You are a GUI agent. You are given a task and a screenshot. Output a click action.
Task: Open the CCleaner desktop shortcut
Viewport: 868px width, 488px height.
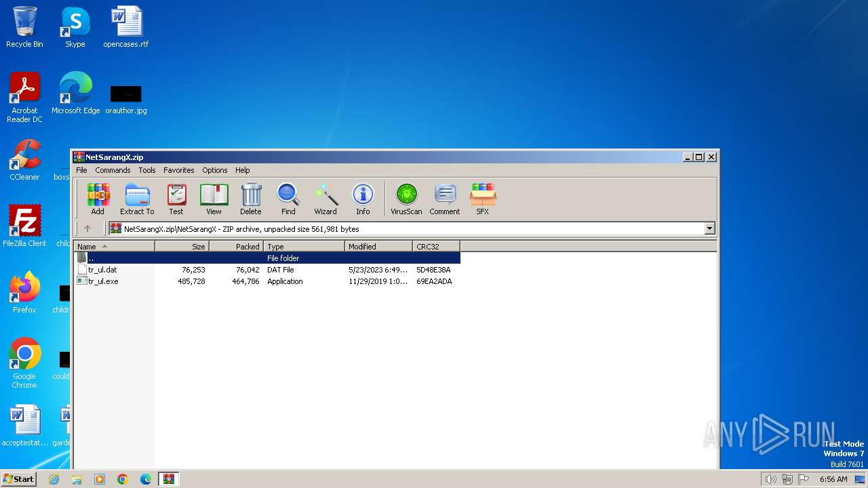click(24, 160)
